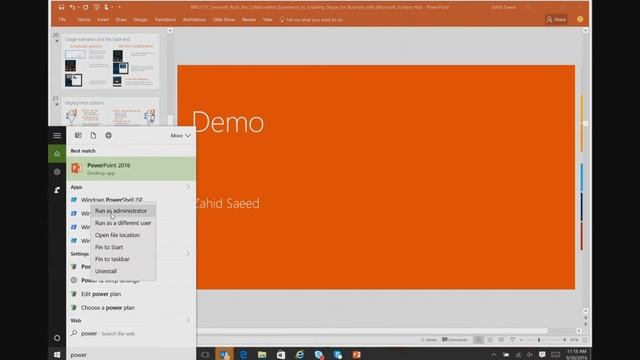Open Customize Quick Access Toolbar dropdown
This screenshot has width=640, height=360.
click(120, 7)
